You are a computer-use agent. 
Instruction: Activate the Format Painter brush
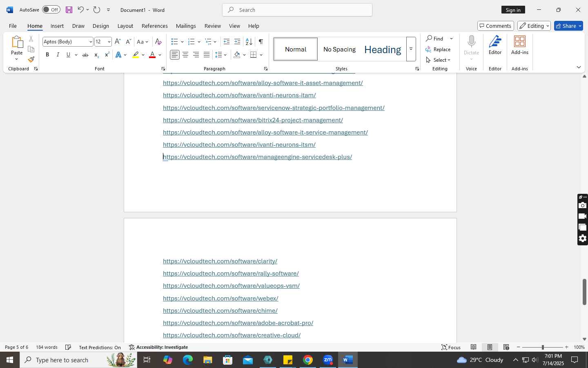(31, 60)
